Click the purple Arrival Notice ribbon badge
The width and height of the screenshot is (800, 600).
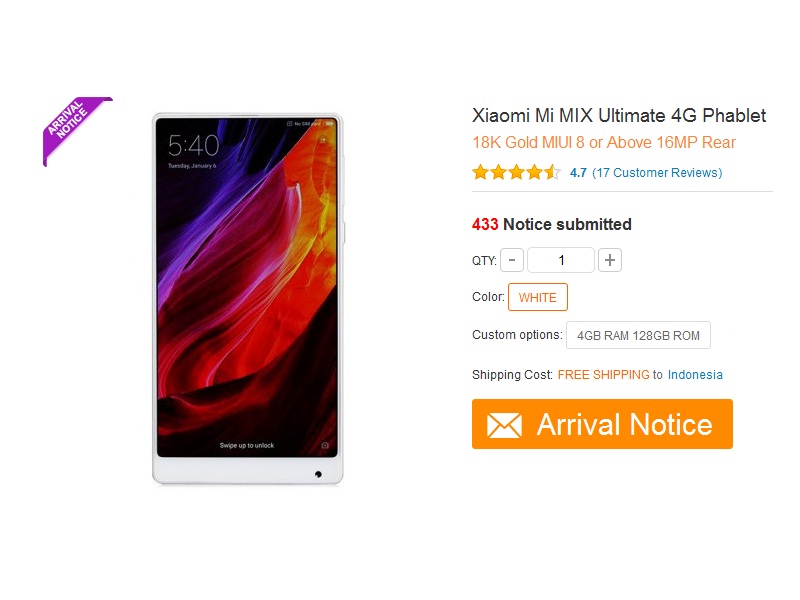pos(74,127)
